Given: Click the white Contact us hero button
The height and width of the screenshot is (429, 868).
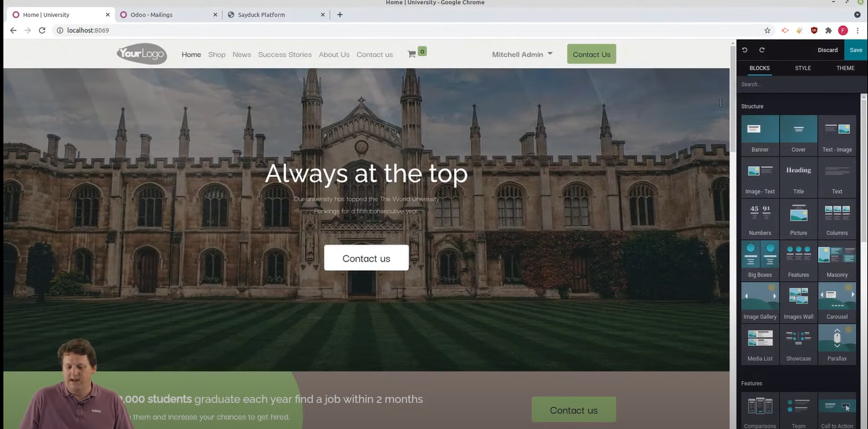Looking at the screenshot, I should point(366,258).
